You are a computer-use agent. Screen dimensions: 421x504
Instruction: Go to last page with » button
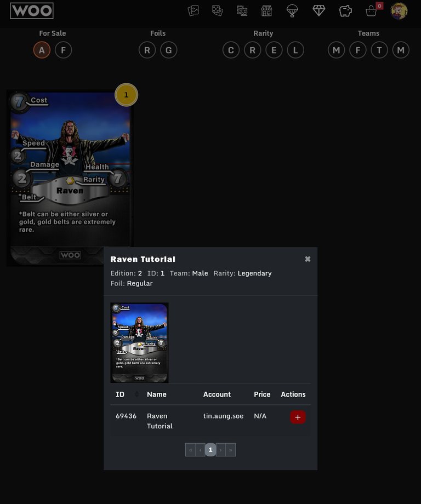coord(231,450)
